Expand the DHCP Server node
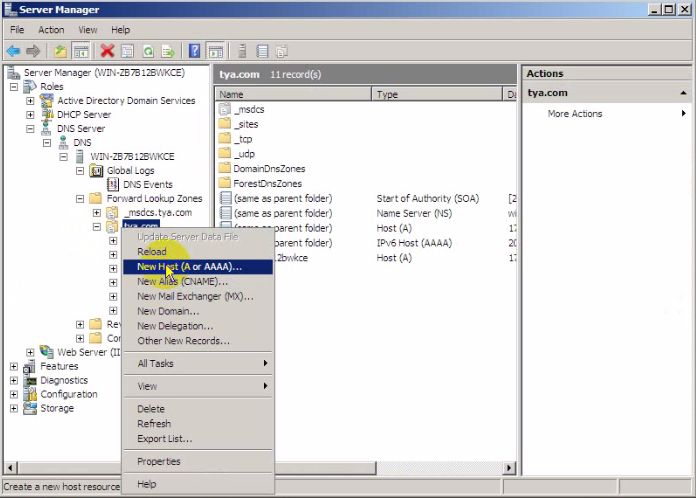Image resolution: width=696 pixels, height=498 pixels. pyautogui.click(x=30, y=115)
